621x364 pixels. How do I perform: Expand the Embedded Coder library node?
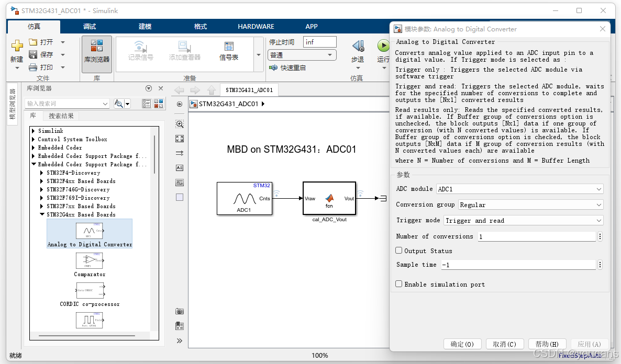click(x=34, y=147)
